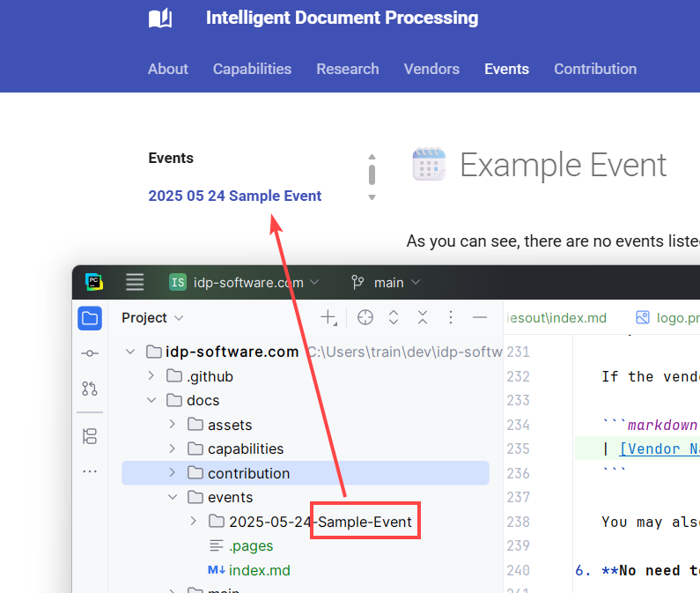Select the docs folder row

click(x=306, y=400)
